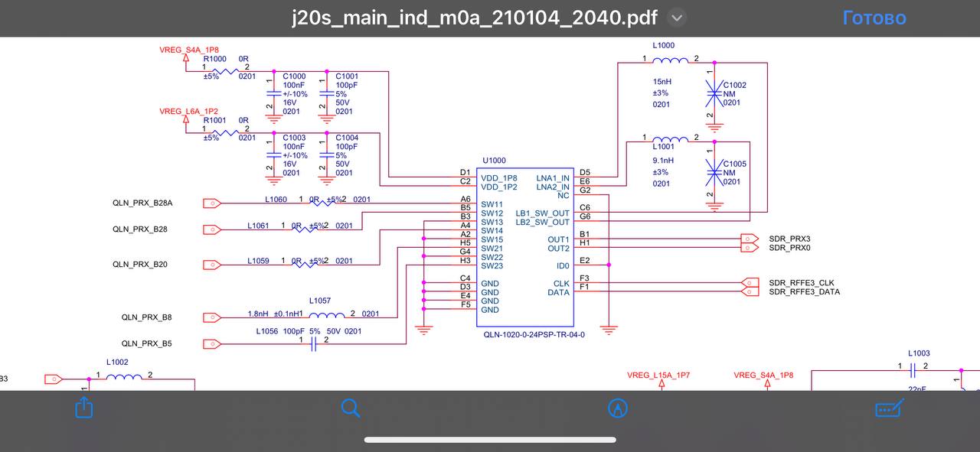Click the L1003 component designator
This screenshot has width=980, height=452.
click(919, 353)
